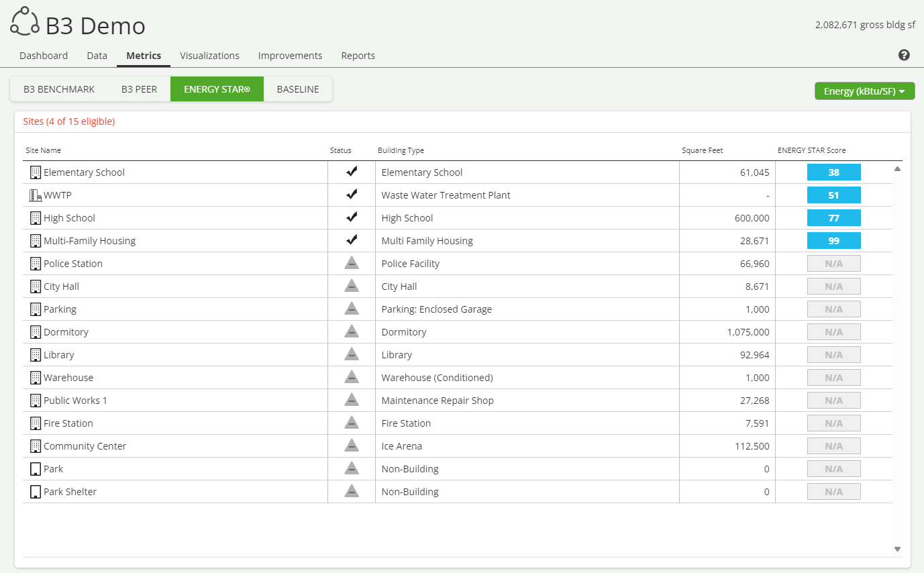Viewport: 924px width, 573px height.
Task: Click the Dormitory building icon
Action: pos(35,332)
